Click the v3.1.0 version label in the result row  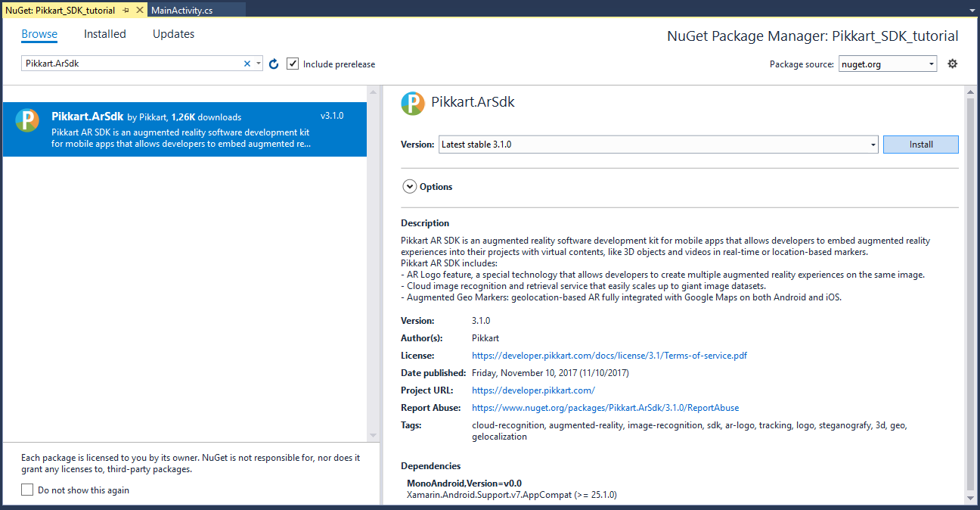click(x=332, y=116)
